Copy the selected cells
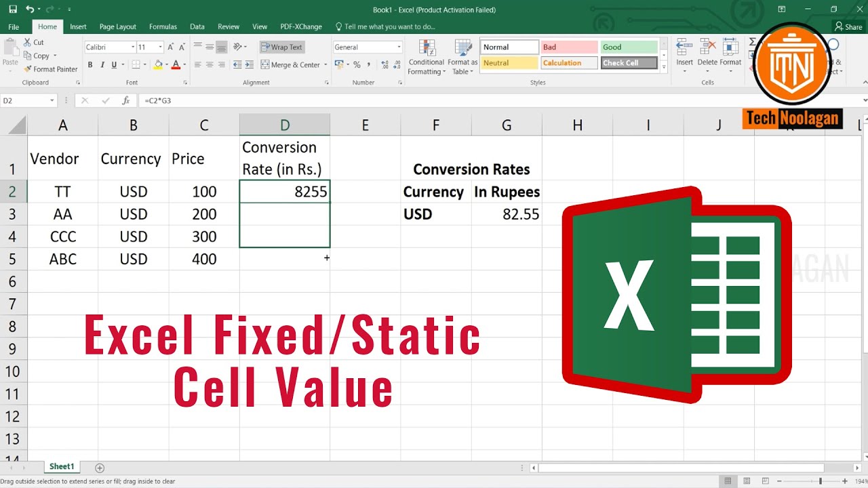This screenshot has width=868, height=488. (x=37, y=56)
